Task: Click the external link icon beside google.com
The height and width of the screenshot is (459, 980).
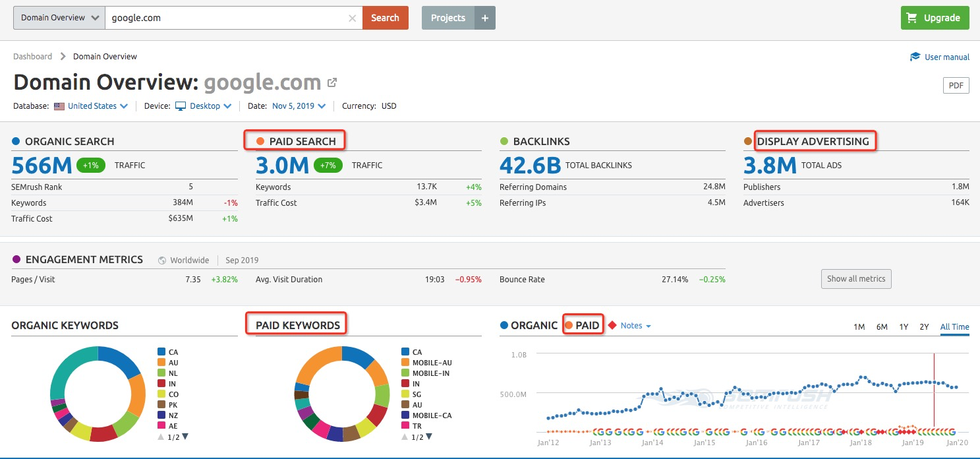Action: coord(332,82)
